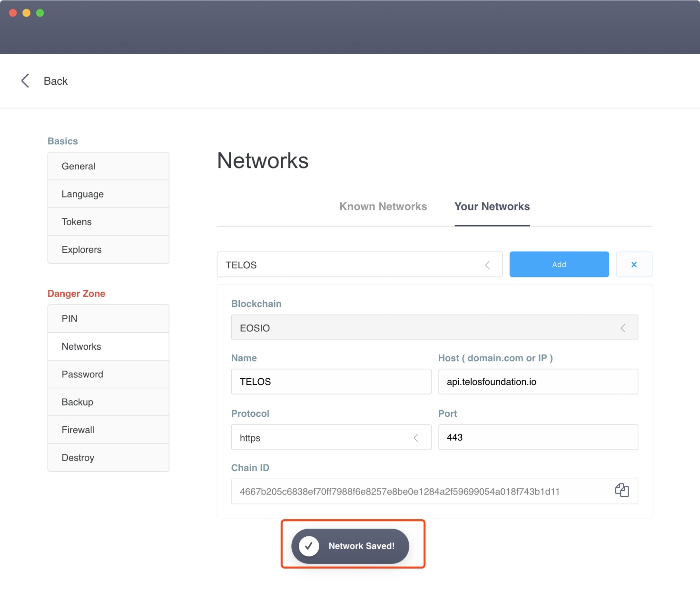The image size is (700, 591).
Task: Select Destroy in Danger Zone
Action: coord(108,458)
